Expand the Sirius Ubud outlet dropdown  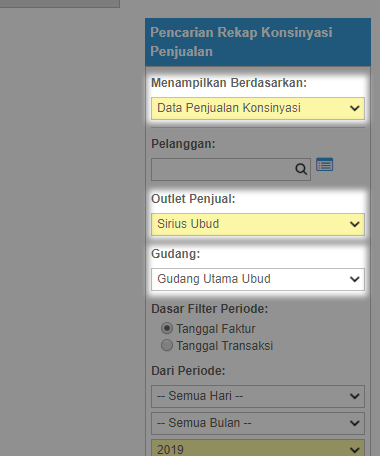(258, 224)
